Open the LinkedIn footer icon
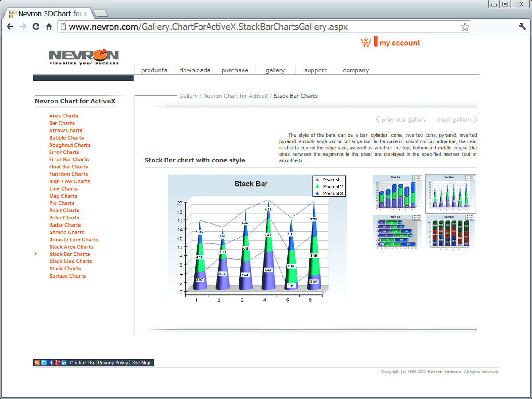 [64, 362]
